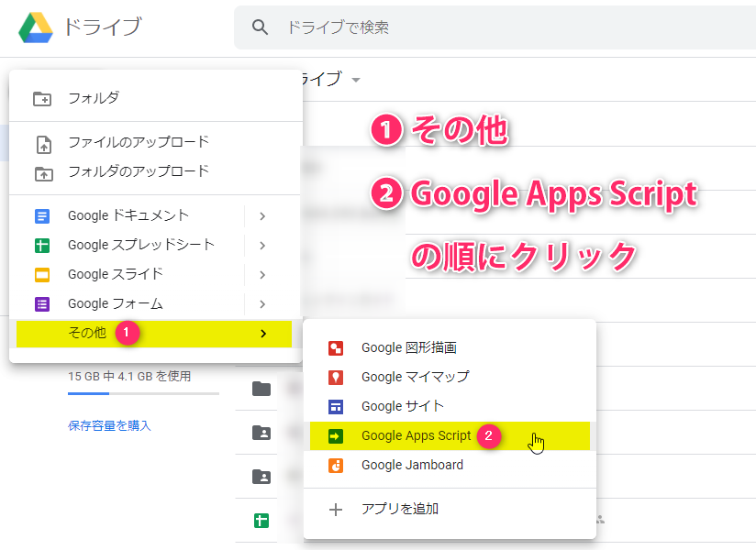
Task: Open the マイドライブ dropdown arrow
Action: pyautogui.click(x=356, y=80)
